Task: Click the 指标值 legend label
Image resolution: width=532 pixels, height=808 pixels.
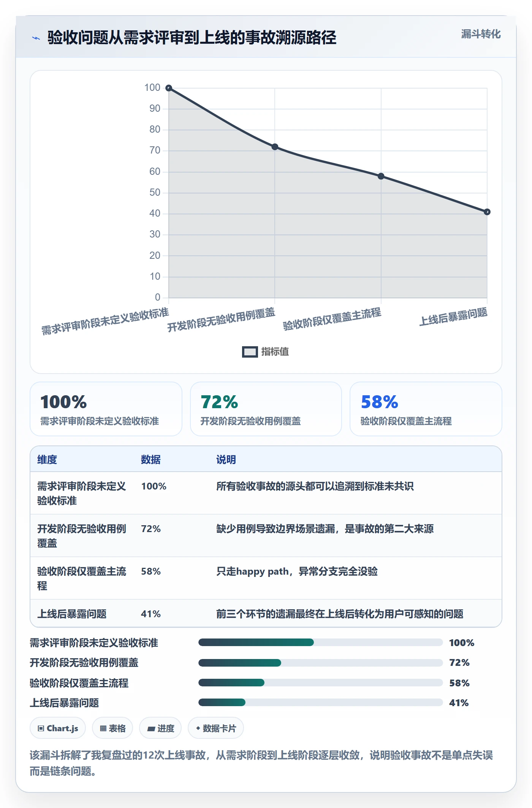Action: tap(275, 352)
